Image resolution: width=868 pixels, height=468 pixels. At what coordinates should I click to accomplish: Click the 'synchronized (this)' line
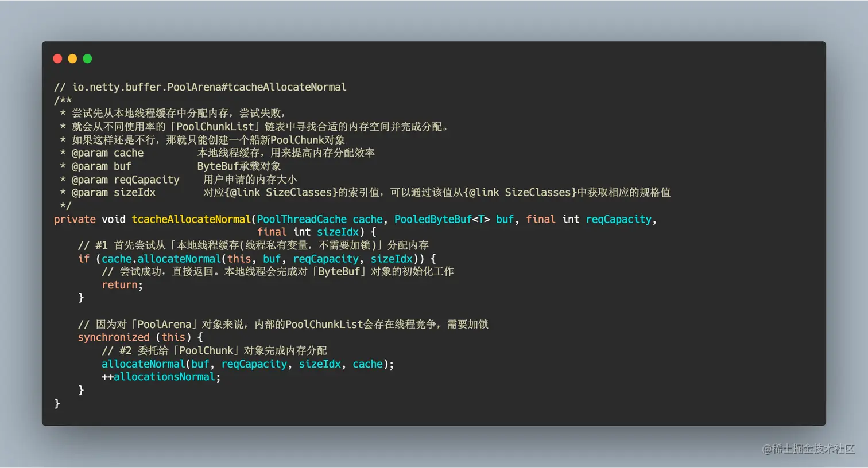(140, 337)
